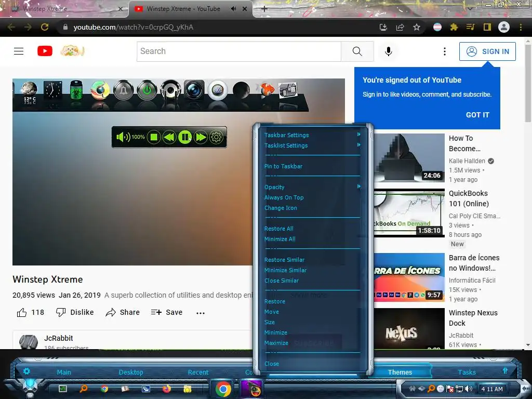The width and height of the screenshot is (532, 399).
Task: Click the thumbs-up like icon
Action: 22,312
